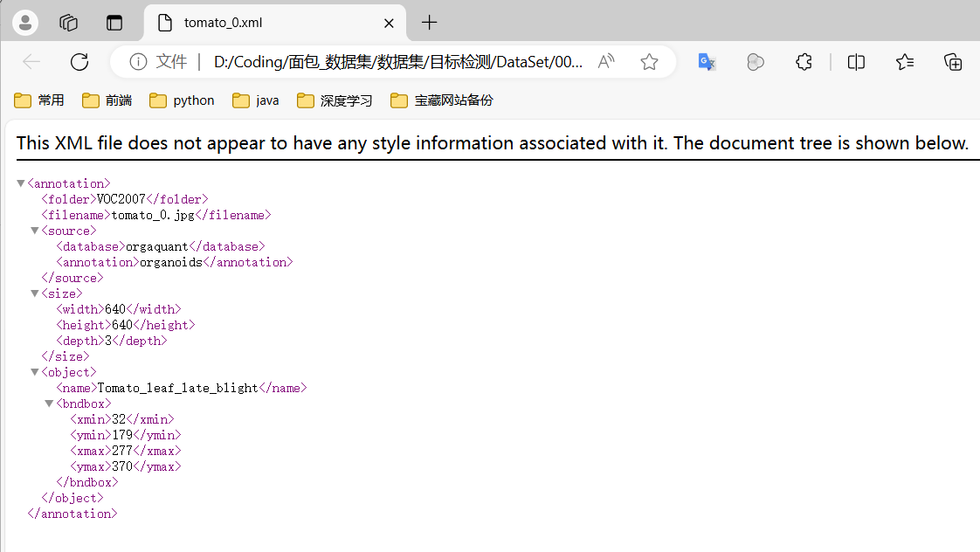Viewport: 980px width, 552px height.
Task: Select the tomato_0.xml tab
Action: click(262, 23)
